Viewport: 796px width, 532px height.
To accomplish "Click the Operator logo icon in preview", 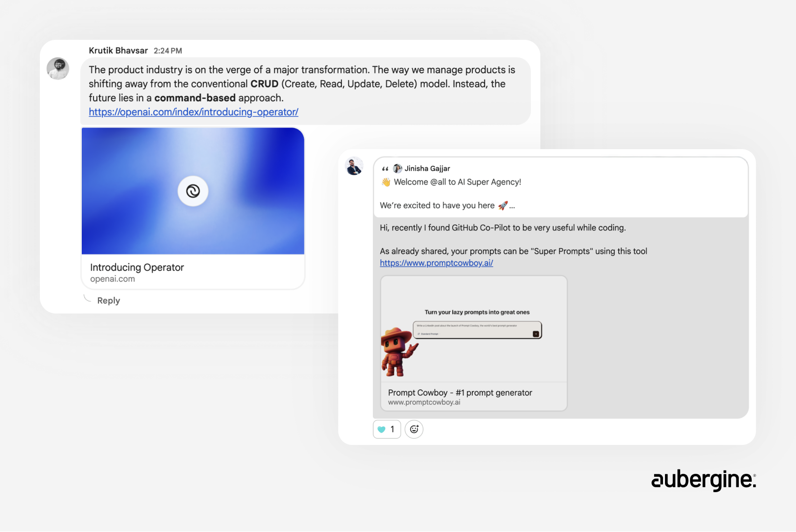I will tap(193, 191).
